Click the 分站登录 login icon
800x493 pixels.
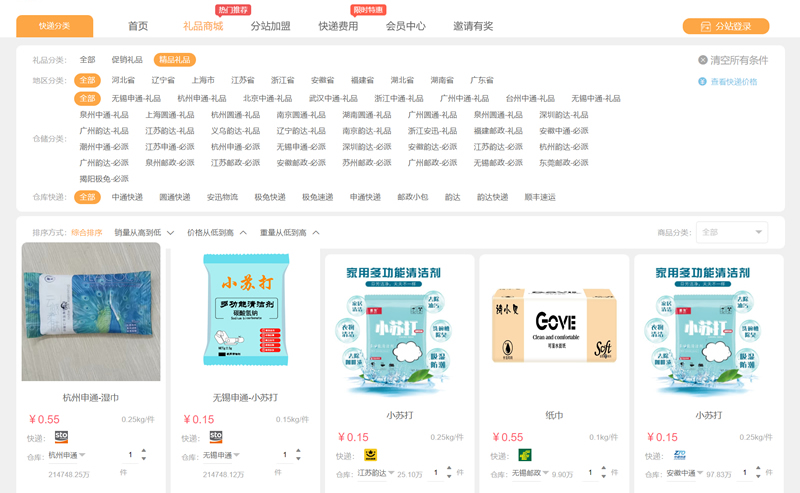click(x=706, y=27)
